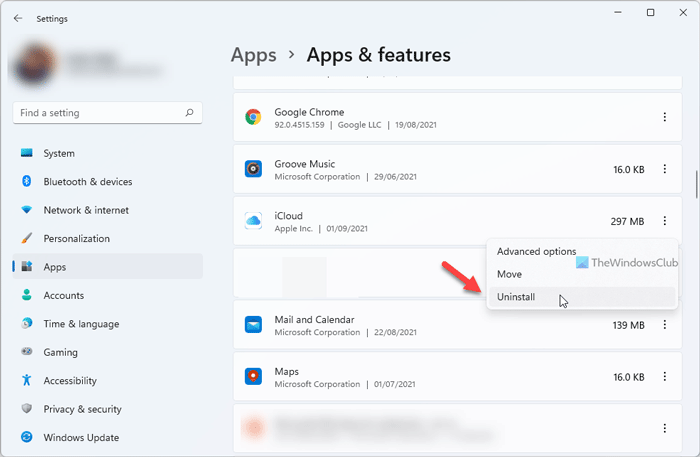
Task: Click the Windows Update arrows icon
Action: tap(27, 437)
